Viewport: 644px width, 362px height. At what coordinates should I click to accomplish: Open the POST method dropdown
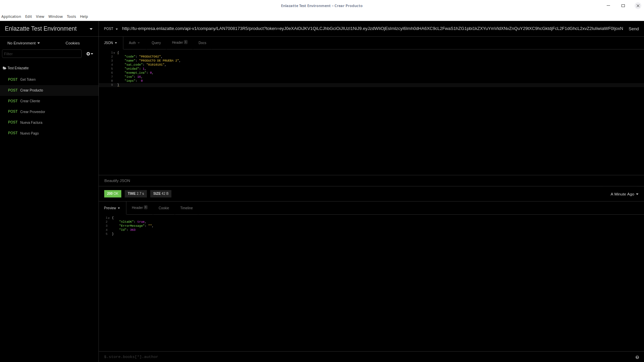tap(111, 29)
